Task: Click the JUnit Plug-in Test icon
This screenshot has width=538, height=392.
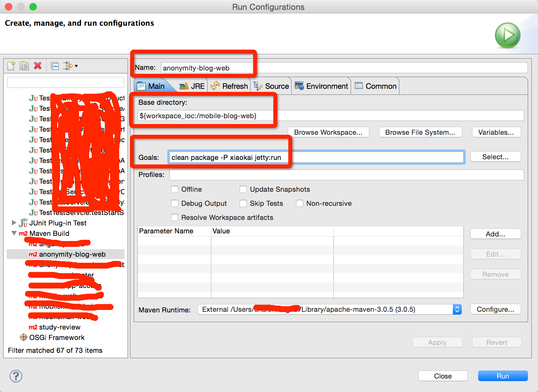Action: (23, 223)
